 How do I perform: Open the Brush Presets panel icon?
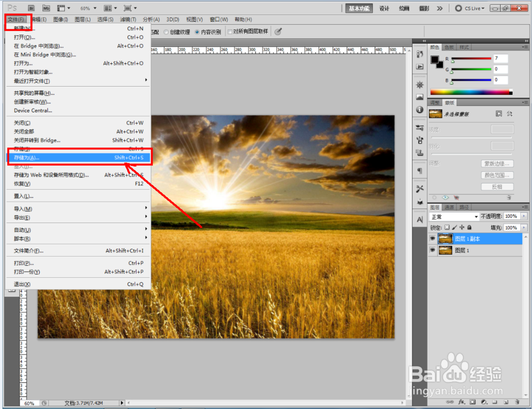pyautogui.click(x=420, y=128)
